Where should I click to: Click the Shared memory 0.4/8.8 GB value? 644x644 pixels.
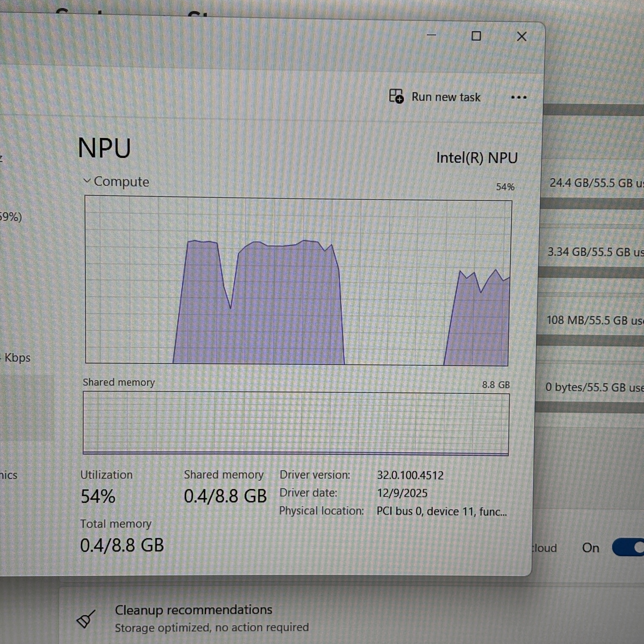[225, 496]
